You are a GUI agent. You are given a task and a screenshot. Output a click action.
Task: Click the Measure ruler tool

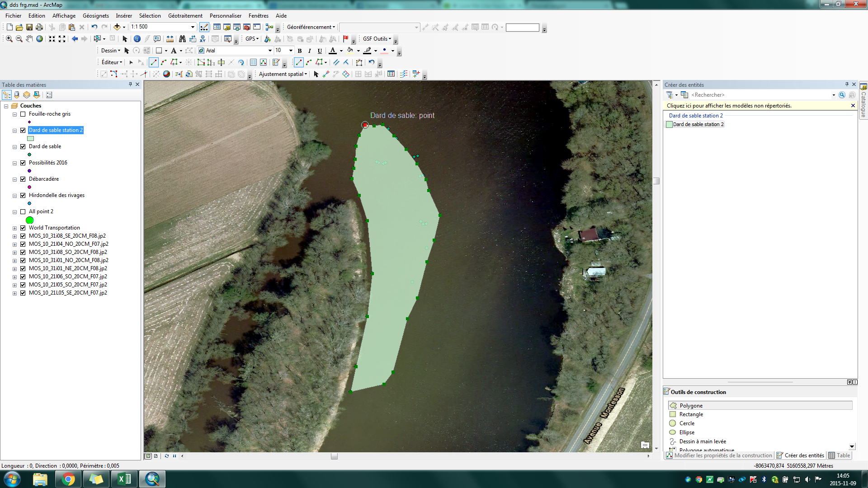tap(170, 39)
